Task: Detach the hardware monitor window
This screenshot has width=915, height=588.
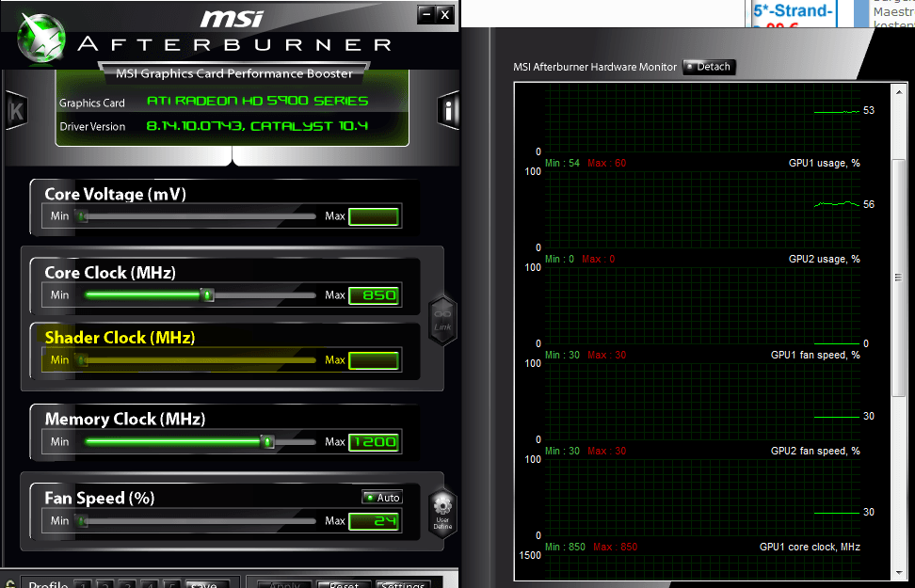Action: [709, 67]
